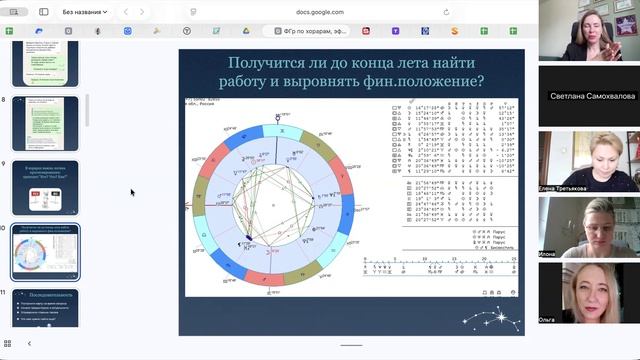Click the filmstrip vertical scrollbar

coord(87,110)
